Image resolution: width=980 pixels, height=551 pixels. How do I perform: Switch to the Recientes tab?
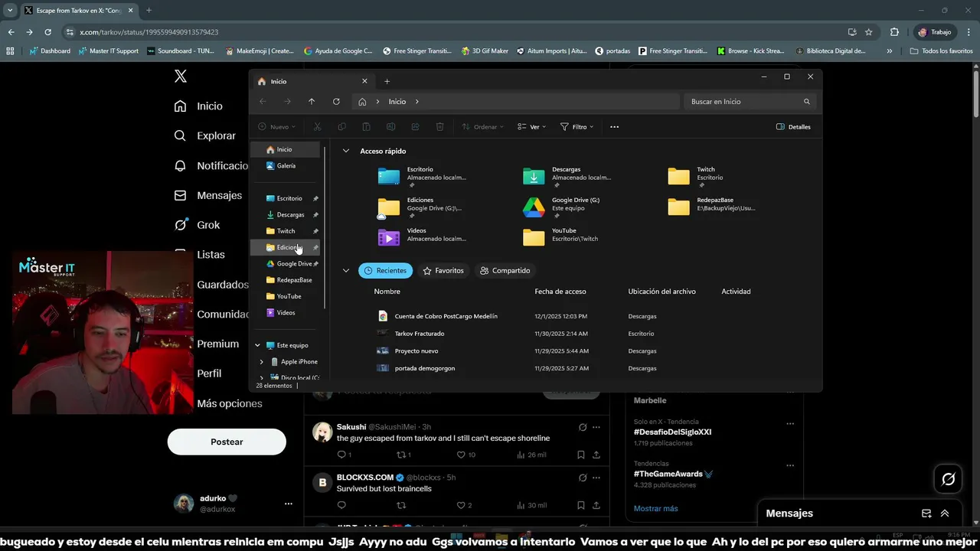pyautogui.click(x=385, y=271)
